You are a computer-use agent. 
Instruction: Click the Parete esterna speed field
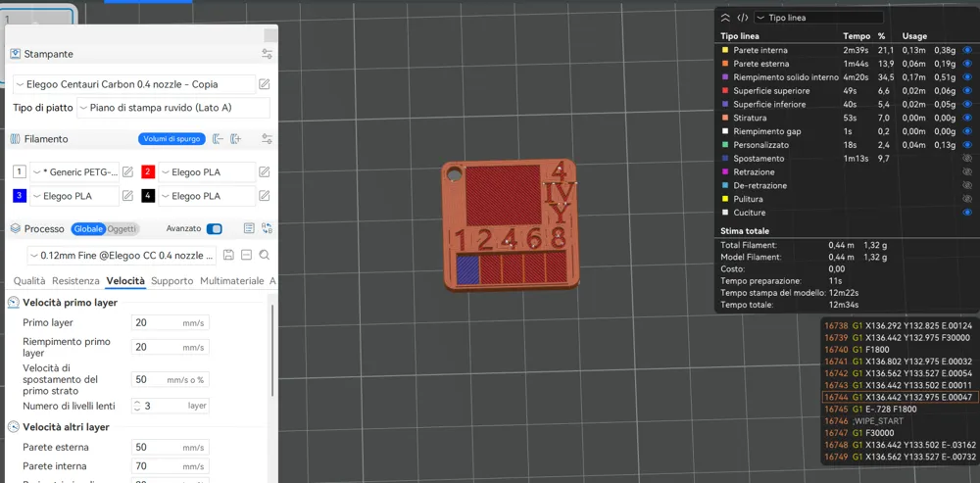pyautogui.click(x=170, y=448)
